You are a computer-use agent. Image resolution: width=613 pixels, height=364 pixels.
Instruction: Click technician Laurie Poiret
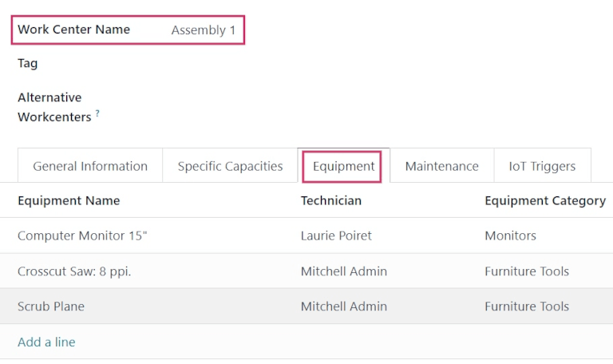[336, 235]
